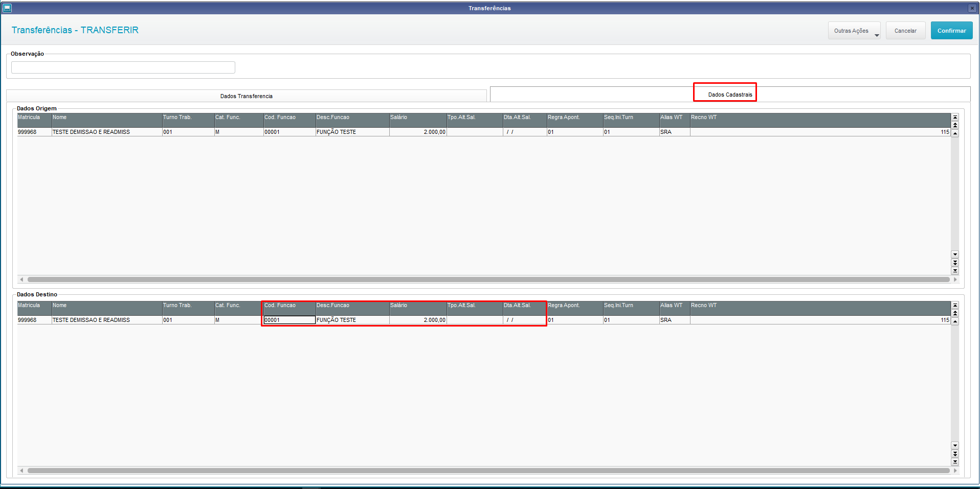The image size is (980, 489).
Task: Page up in Dados Origem grid
Action: [955, 125]
